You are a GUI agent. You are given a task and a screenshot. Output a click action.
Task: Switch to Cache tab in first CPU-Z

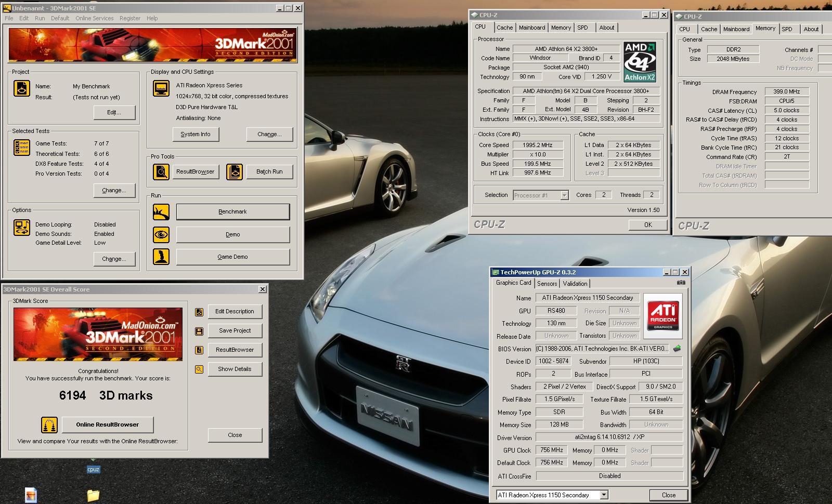pyautogui.click(x=504, y=28)
